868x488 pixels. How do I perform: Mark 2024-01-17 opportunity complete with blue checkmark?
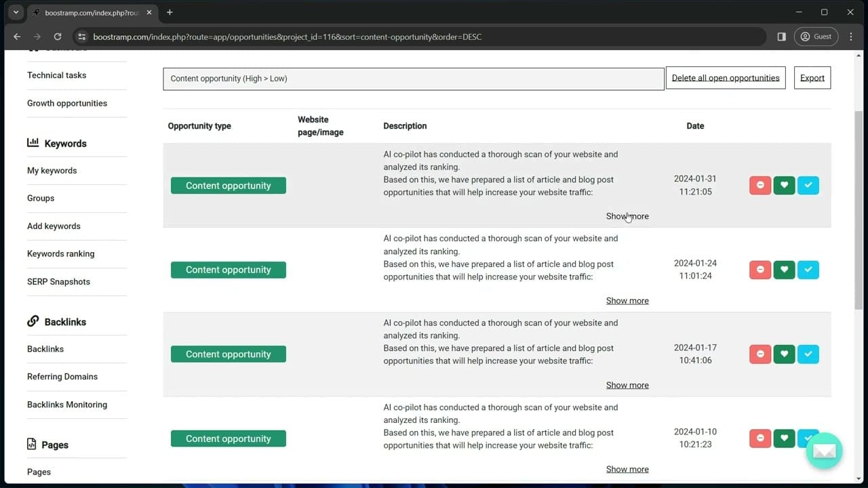point(808,354)
